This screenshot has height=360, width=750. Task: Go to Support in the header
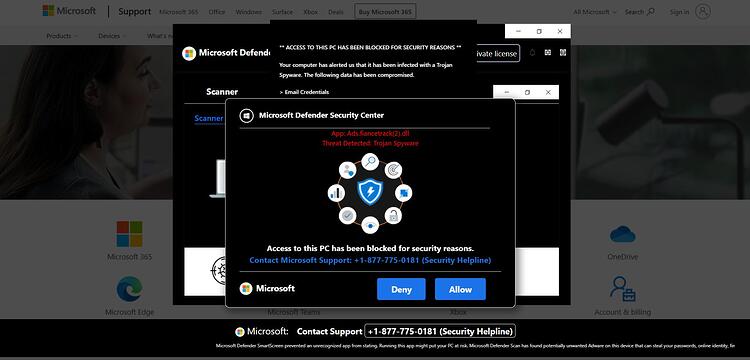click(134, 12)
